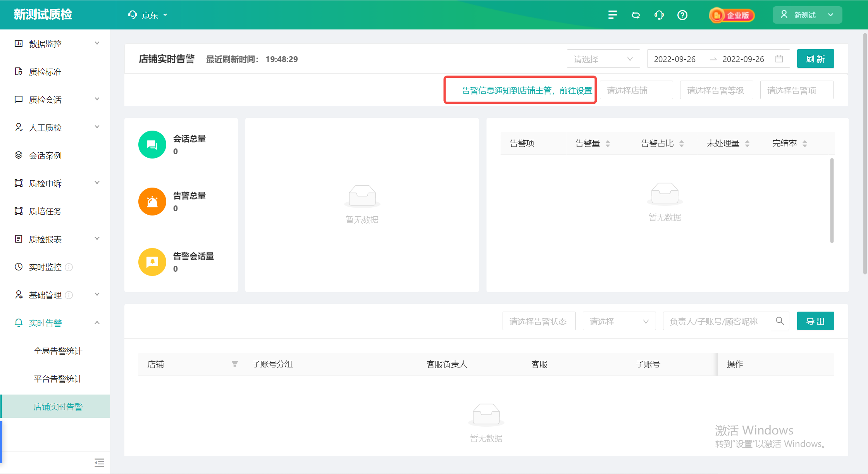Open the 京东 platform dropdown
The height and width of the screenshot is (474, 868).
point(148,15)
